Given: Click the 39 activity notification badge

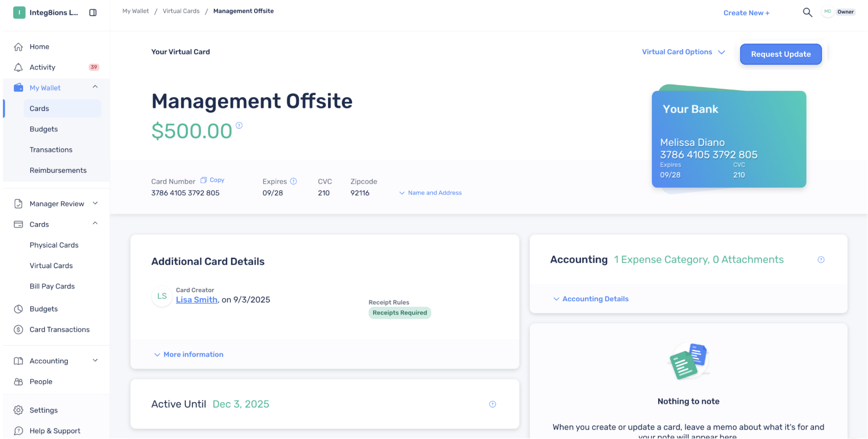Looking at the screenshot, I should 94,67.
